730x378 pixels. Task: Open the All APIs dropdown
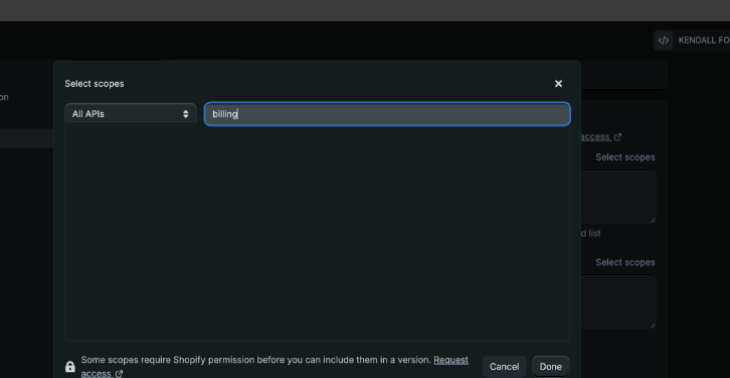point(130,114)
